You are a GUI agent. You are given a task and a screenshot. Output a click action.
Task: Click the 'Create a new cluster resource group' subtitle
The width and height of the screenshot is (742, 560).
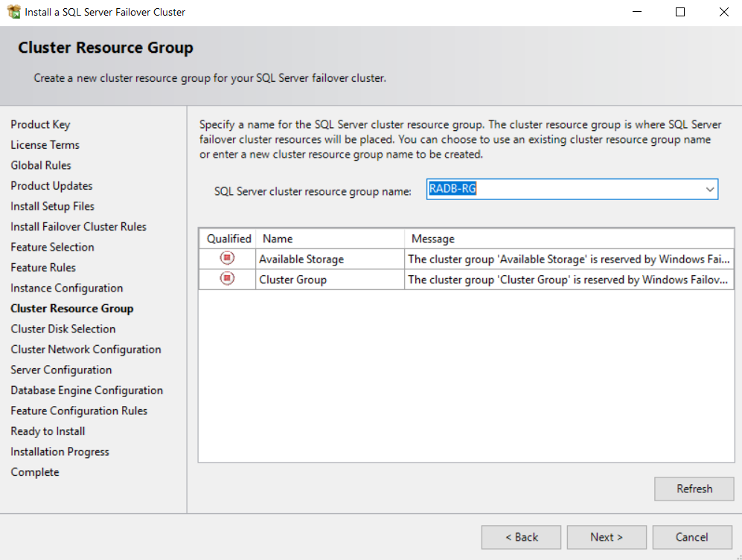[210, 78]
